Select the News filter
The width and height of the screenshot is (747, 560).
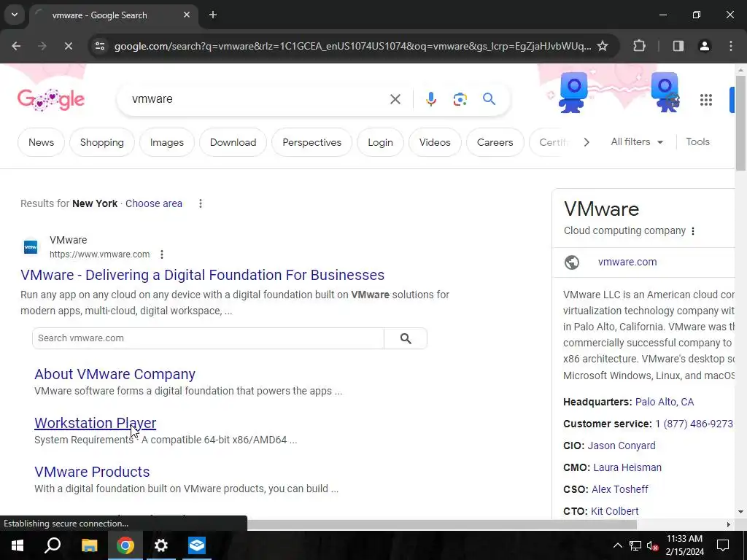click(x=41, y=142)
